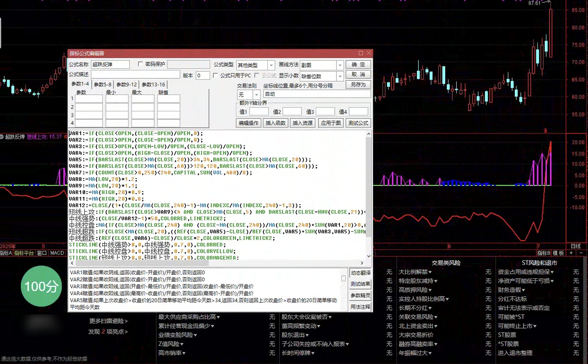Click the 坐标线位置 field showing 自动
This screenshot has width=588, height=364.
point(317,94)
